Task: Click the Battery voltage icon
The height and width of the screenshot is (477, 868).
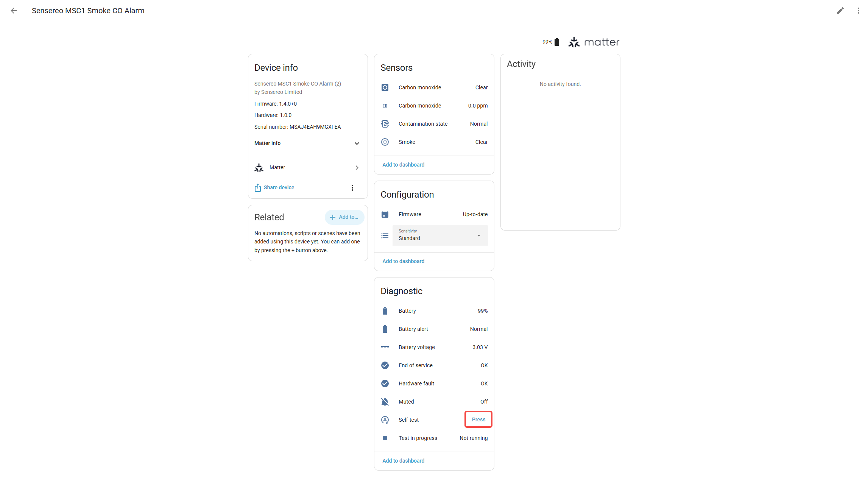Action: pos(385,347)
